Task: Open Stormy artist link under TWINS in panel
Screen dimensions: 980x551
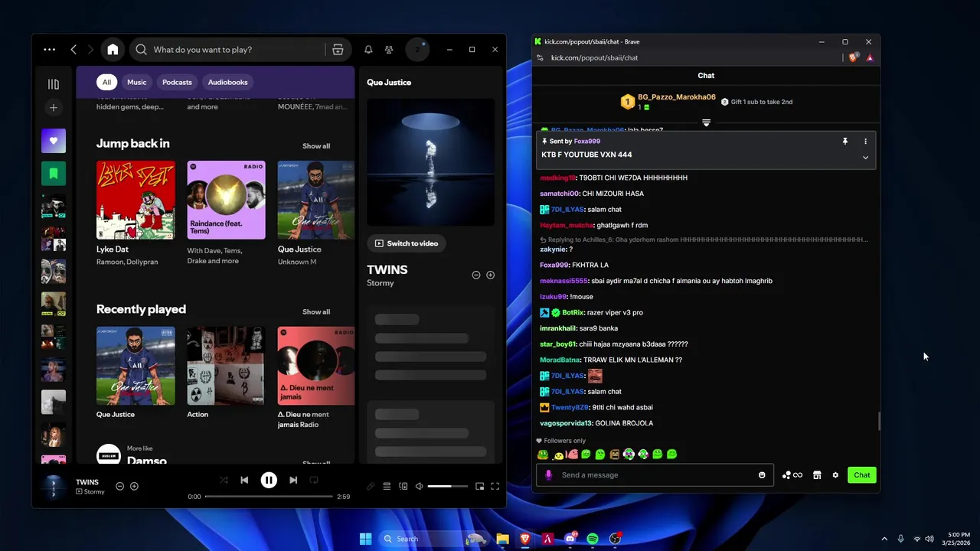Action: pyautogui.click(x=381, y=283)
